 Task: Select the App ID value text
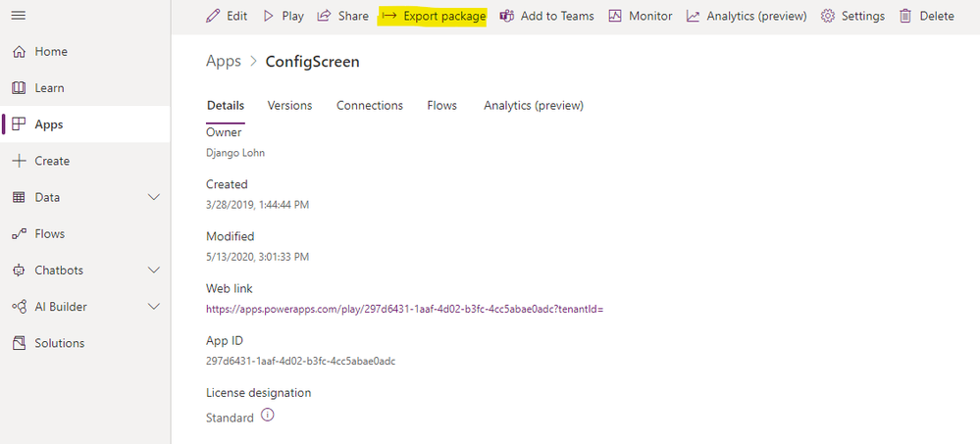[x=300, y=361]
